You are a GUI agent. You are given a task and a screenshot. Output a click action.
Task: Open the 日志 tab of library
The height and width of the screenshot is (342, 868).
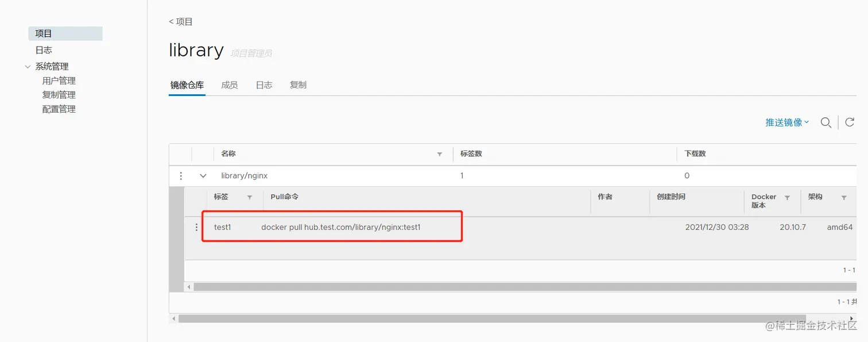coord(264,85)
